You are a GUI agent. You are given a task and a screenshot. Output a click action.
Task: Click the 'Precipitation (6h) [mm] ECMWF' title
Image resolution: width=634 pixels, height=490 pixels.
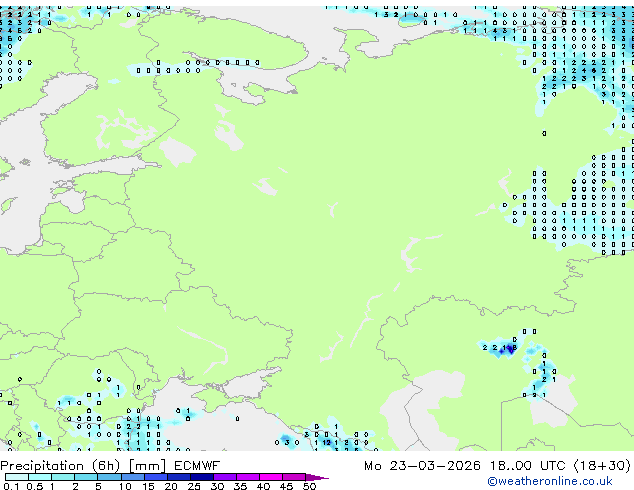coord(110,465)
